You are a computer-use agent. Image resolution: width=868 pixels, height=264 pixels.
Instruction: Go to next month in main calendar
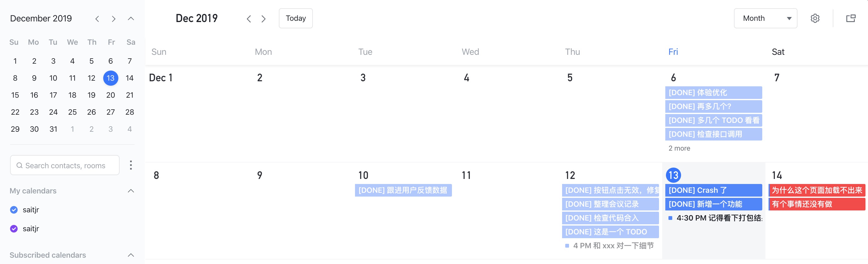[263, 19]
